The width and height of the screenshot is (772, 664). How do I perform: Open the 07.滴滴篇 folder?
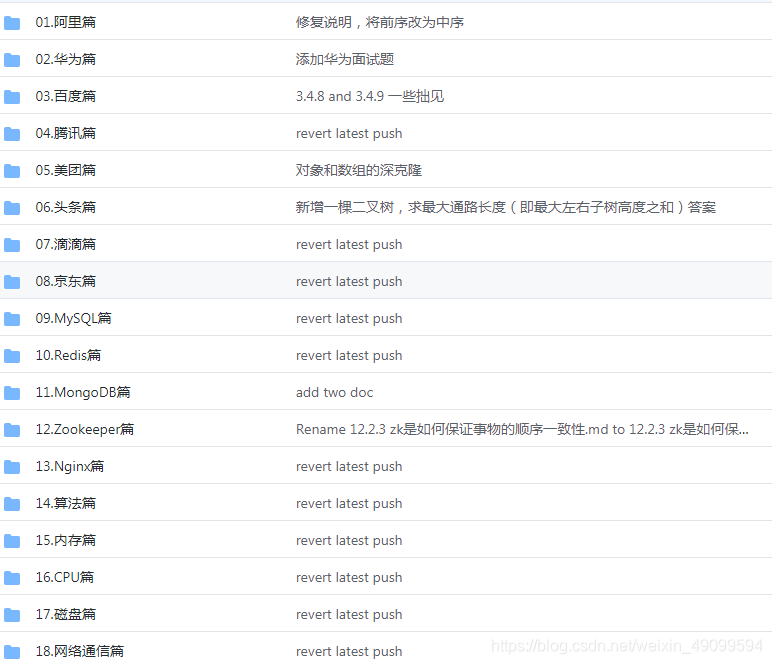[65, 244]
